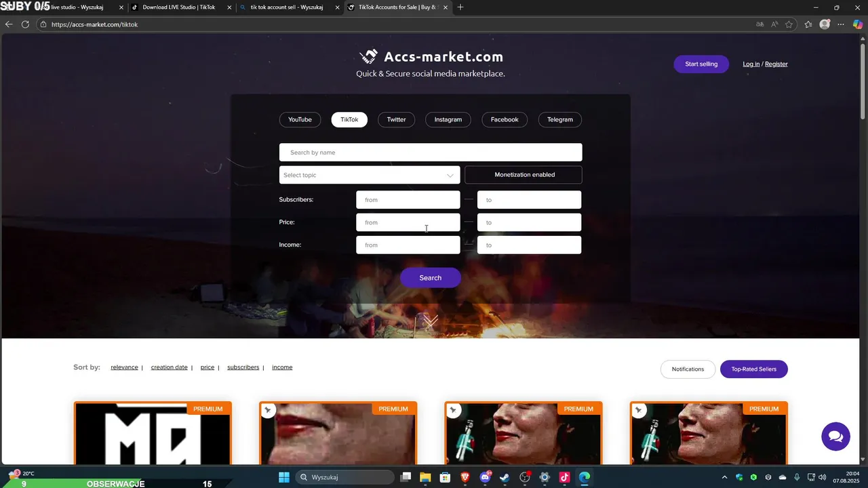Click the Price to field

529,222
